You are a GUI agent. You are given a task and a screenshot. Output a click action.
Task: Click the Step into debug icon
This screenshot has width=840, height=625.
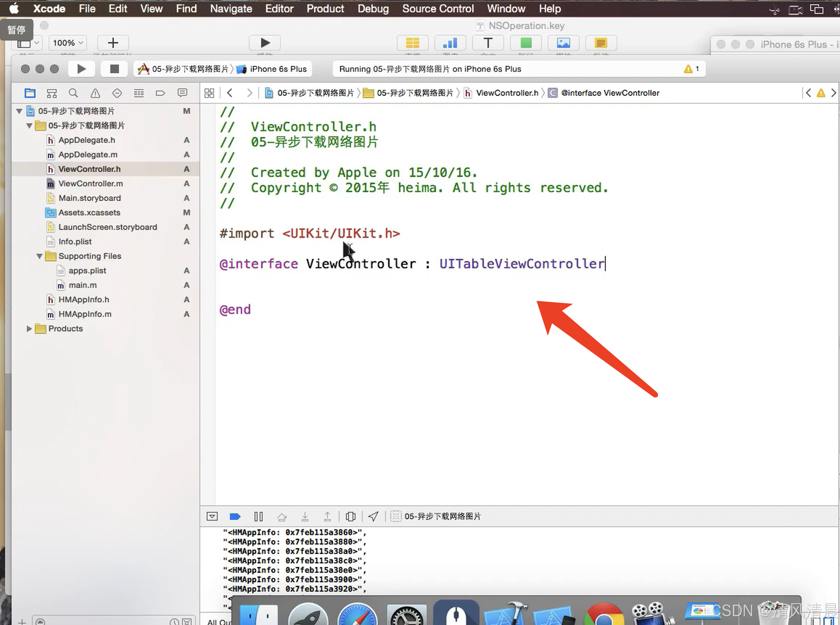coord(305,516)
